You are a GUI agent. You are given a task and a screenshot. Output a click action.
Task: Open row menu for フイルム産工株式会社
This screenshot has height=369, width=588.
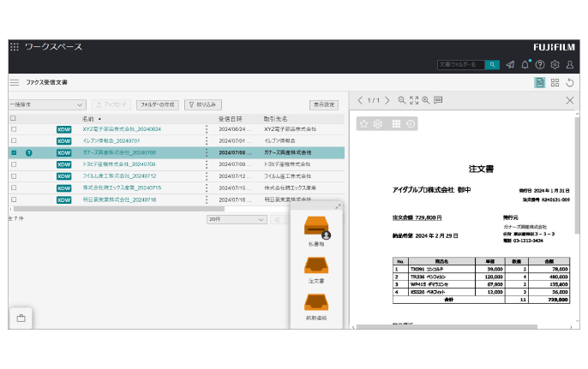click(207, 176)
